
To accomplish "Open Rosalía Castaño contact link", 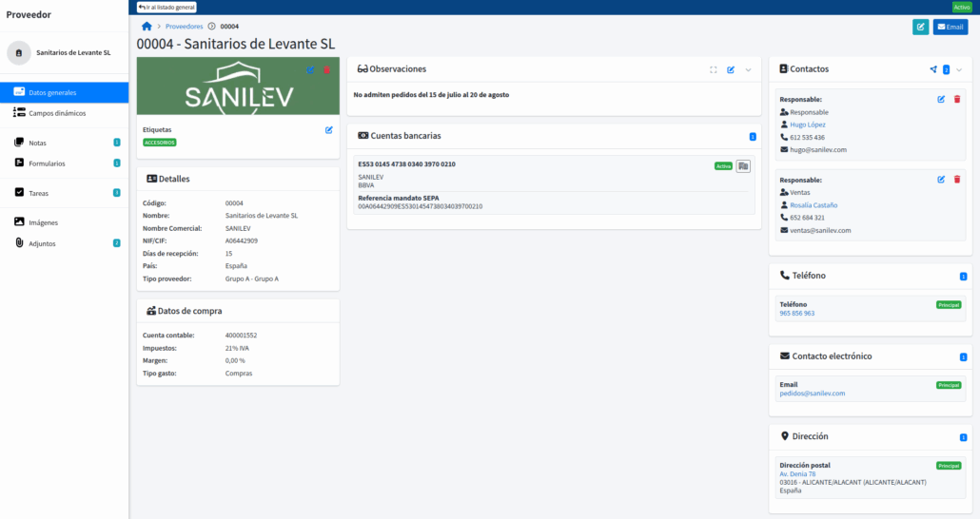I will click(x=813, y=205).
